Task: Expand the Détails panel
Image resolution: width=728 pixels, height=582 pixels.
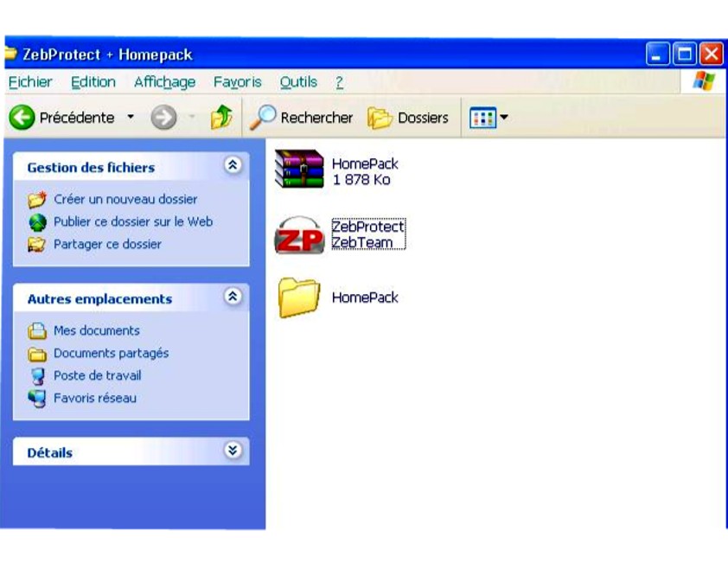Action: click(233, 450)
